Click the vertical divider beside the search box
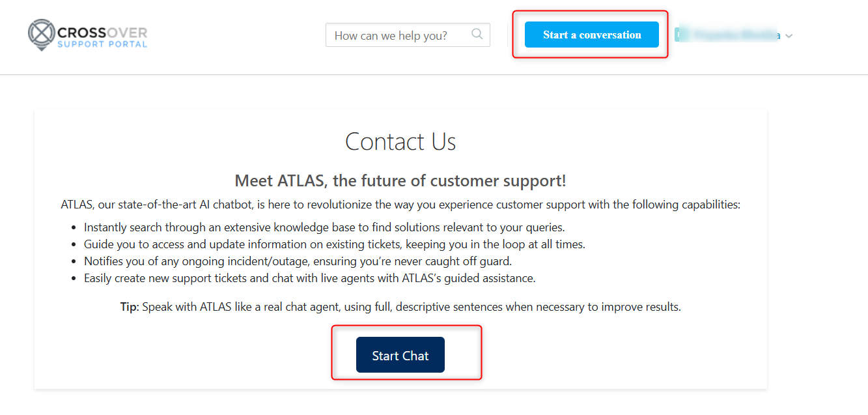The height and width of the screenshot is (415, 868). (507, 35)
